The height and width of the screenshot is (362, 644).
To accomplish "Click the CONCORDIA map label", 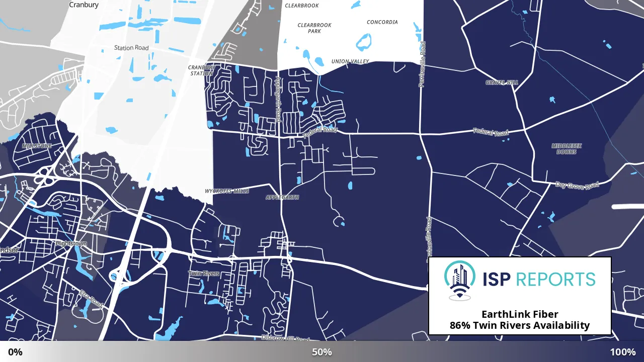I will pyautogui.click(x=382, y=22).
